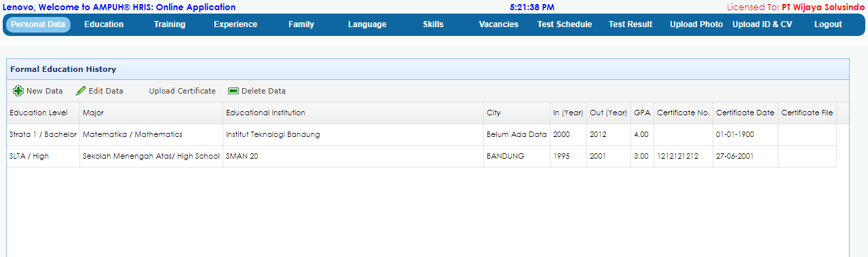Click the Certificate No. column header

(683, 113)
